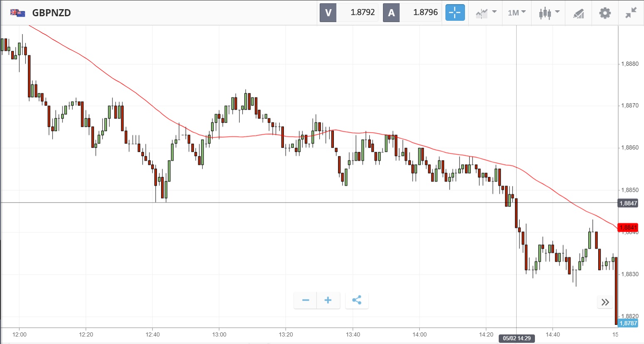
Task: Toggle the crosshair cursor button
Action: tap(455, 12)
